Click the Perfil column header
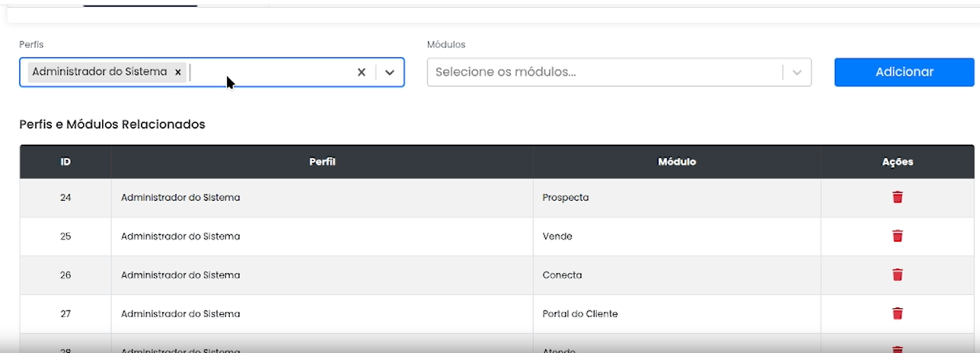 [322, 162]
